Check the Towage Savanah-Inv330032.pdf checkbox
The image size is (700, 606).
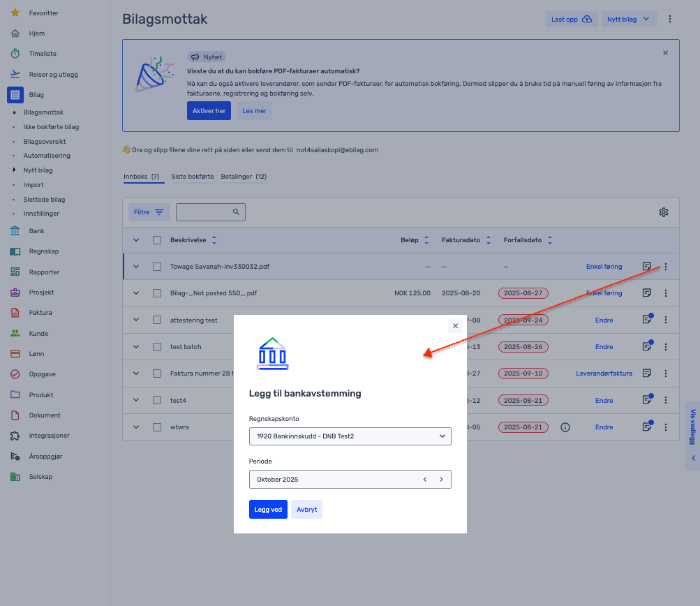pyautogui.click(x=157, y=267)
